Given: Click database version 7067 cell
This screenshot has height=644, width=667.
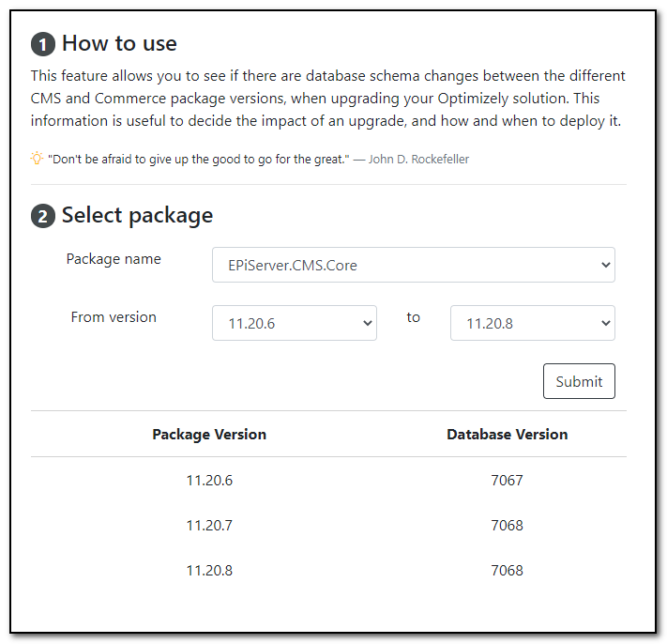Looking at the screenshot, I should (x=507, y=481).
